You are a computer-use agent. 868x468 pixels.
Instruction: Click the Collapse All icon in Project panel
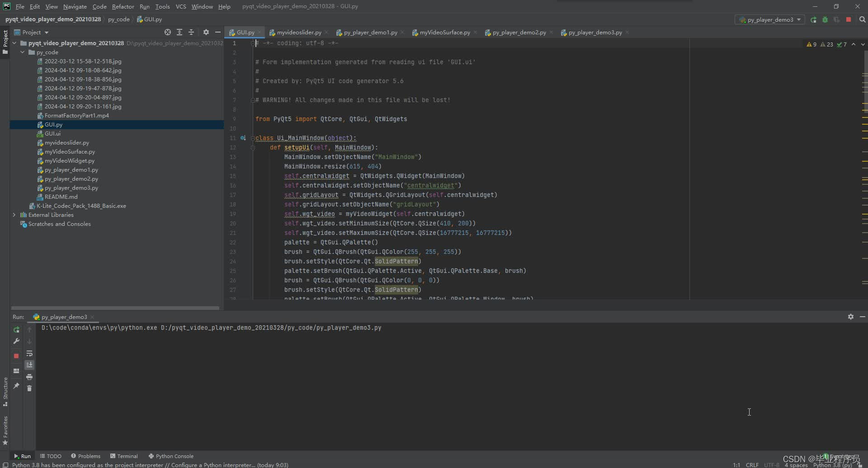coord(191,32)
